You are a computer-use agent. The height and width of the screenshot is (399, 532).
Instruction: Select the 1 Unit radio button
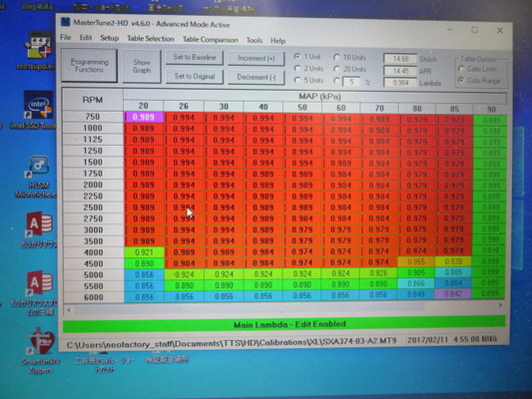click(297, 56)
